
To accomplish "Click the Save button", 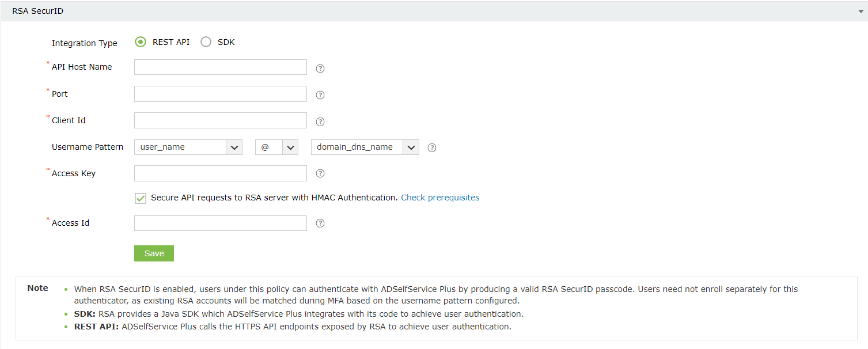I will 154,253.
